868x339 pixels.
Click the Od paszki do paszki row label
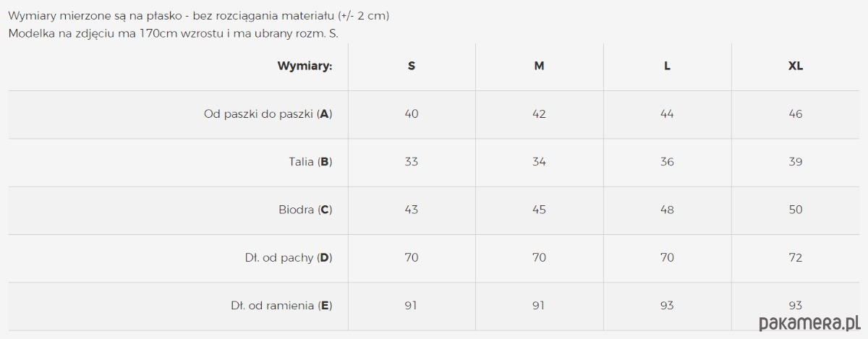click(268, 113)
